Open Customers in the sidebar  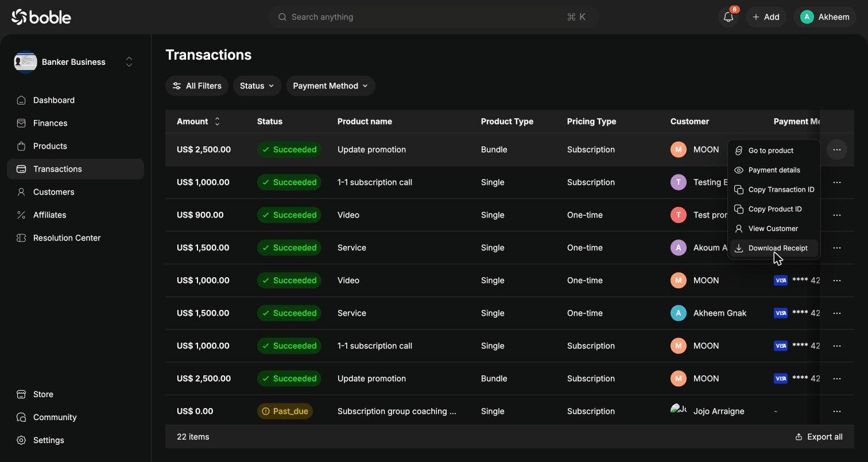[75, 192]
